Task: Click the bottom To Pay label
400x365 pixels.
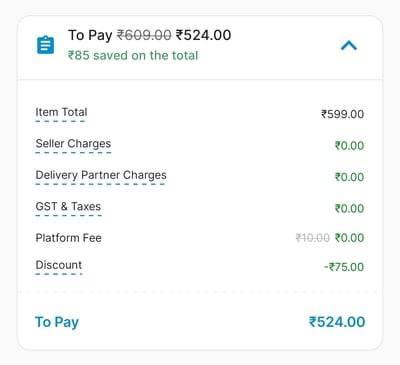Action: click(57, 322)
